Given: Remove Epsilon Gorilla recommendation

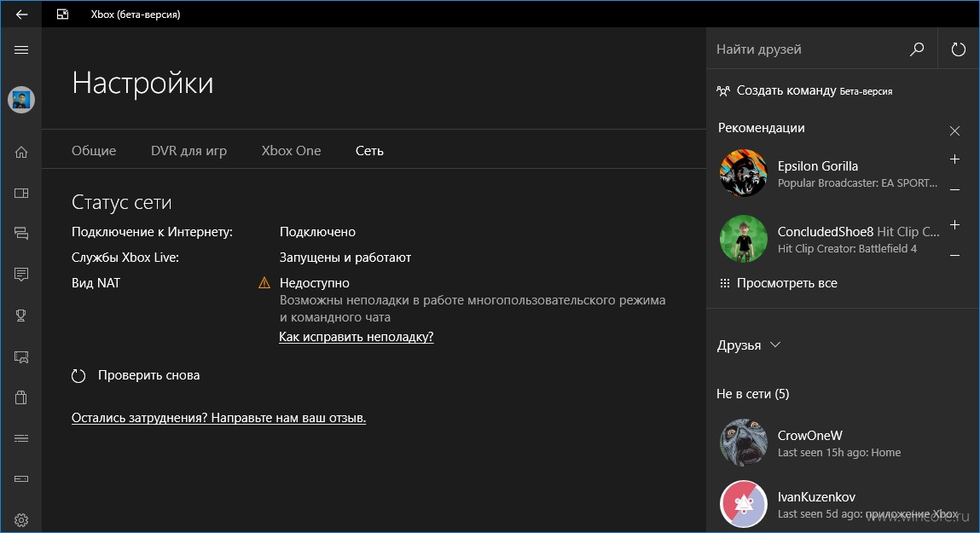Looking at the screenshot, I should 954,189.
